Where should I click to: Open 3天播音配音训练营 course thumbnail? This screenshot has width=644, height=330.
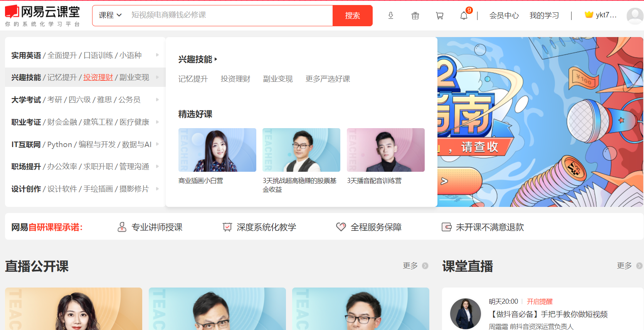tap(386, 150)
